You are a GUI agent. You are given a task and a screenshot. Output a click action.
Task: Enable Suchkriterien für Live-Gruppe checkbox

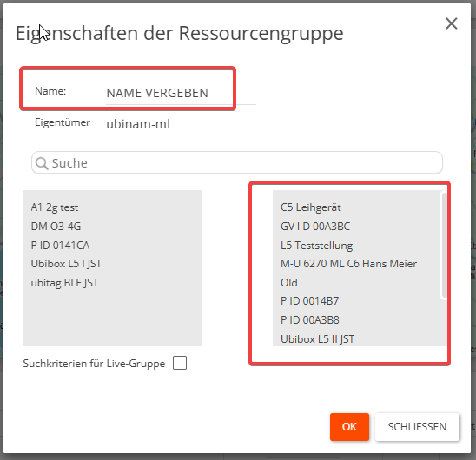180,363
